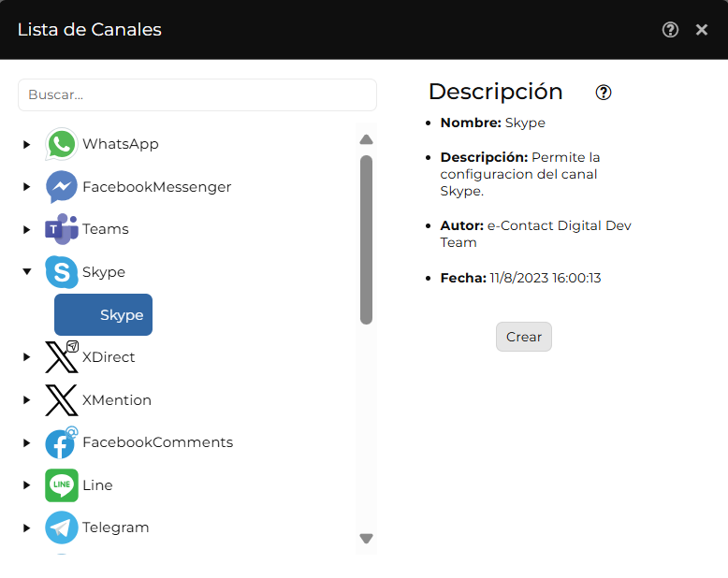Open help from the dialog title bar
Viewport: 728px width, 578px height.
pos(670,30)
